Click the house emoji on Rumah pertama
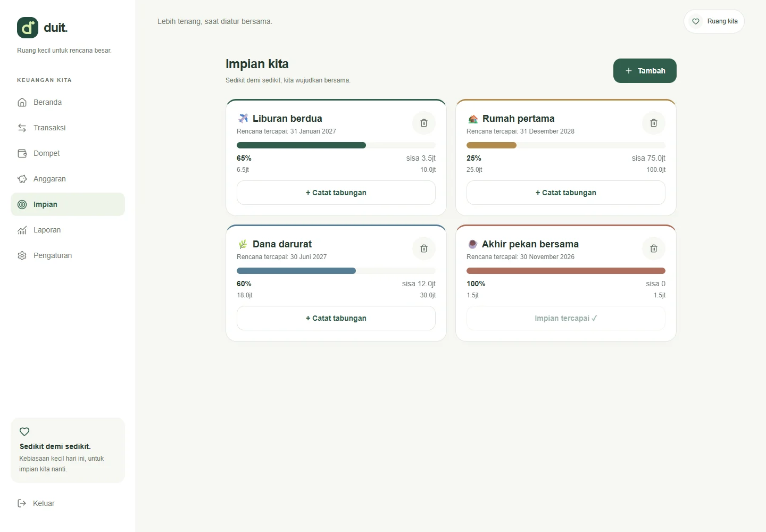Image resolution: width=766 pixels, height=532 pixels. point(473,119)
